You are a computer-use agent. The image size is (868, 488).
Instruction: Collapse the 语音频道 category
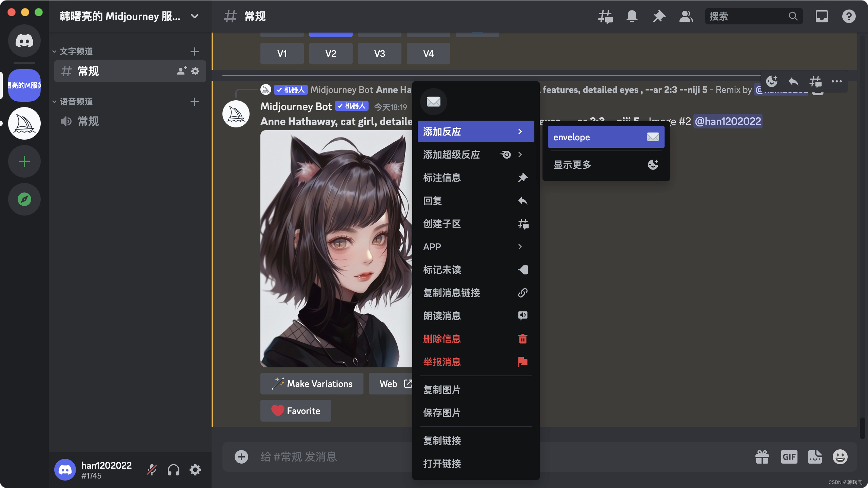76,102
